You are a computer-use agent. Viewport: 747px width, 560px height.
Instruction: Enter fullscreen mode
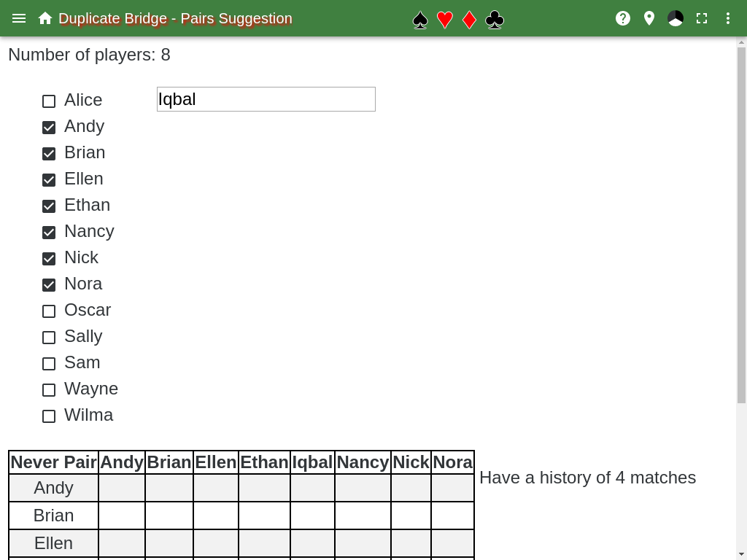pyautogui.click(x=702, y=18)
